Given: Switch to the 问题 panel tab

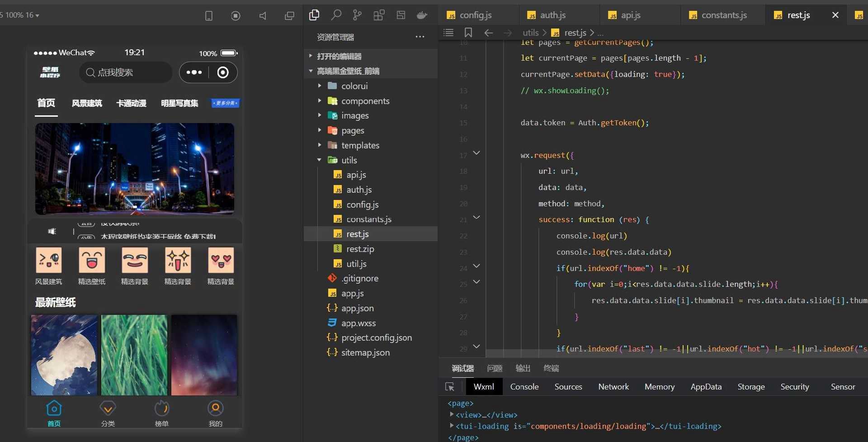Looking at the screenshot, I should [x=495, y=368].
